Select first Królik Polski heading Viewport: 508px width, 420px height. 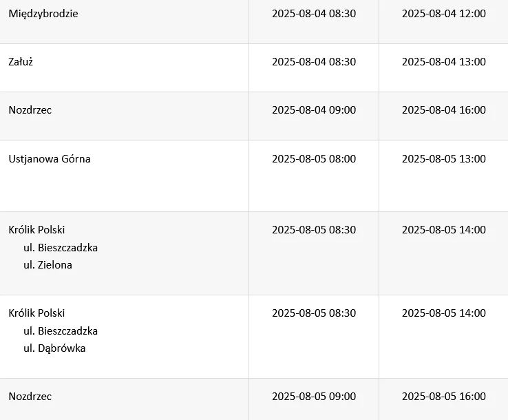(x=36, y=229)
